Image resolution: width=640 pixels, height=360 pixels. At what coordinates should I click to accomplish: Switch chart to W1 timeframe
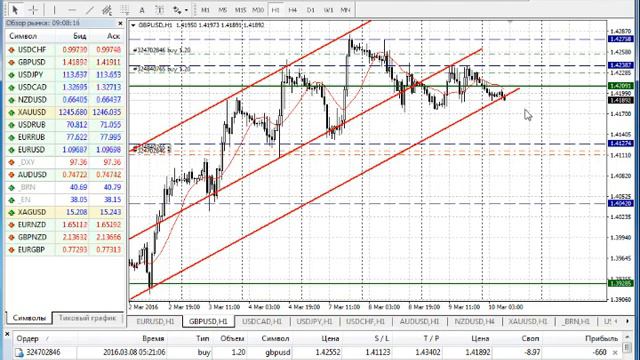328,9
